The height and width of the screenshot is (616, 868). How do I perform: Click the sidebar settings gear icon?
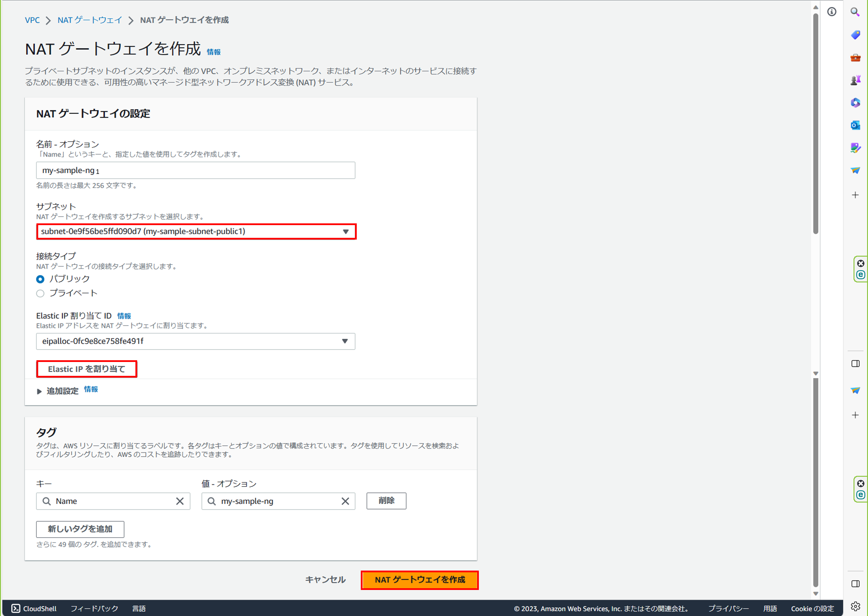point(855,606)
